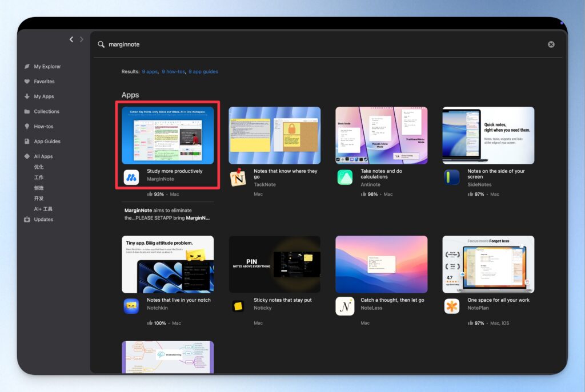Click the magnifying glass search icon
This screenshot has height=392, width=585.
click(x=101, y=45)
